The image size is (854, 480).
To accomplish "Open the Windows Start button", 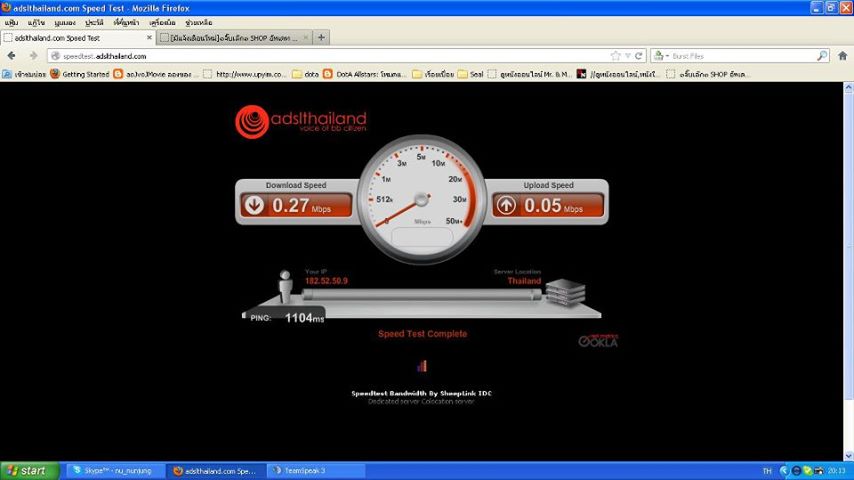I will click(30, 471).
